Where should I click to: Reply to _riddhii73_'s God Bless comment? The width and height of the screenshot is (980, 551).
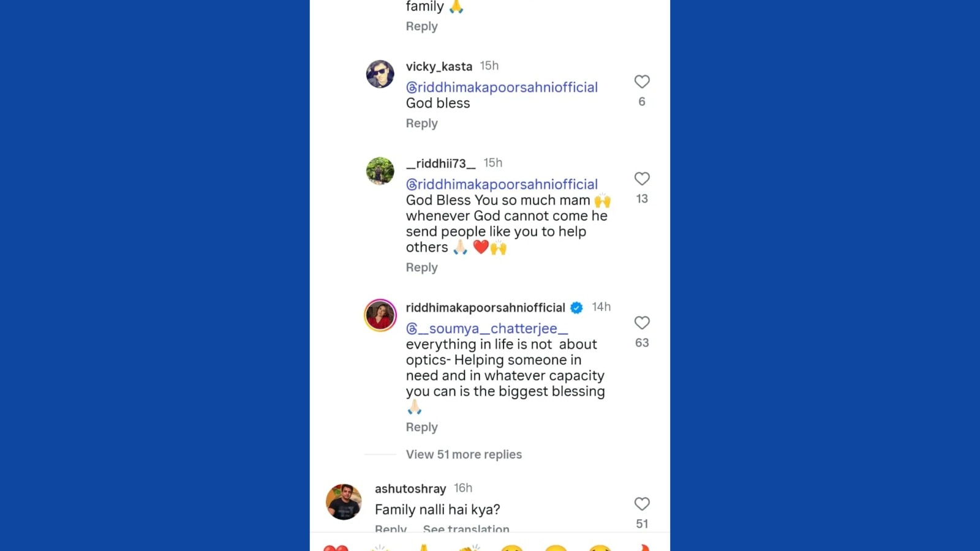[421, 268]
